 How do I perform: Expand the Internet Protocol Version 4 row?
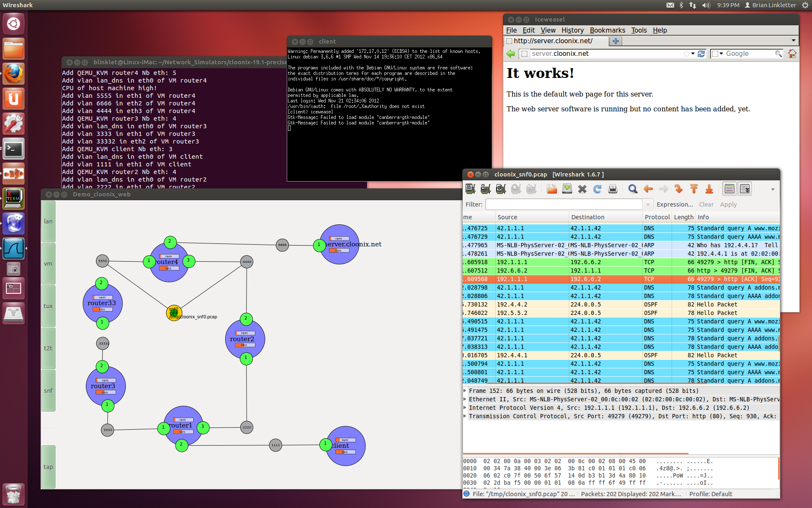pyautogui.click(x=465, y=408)
